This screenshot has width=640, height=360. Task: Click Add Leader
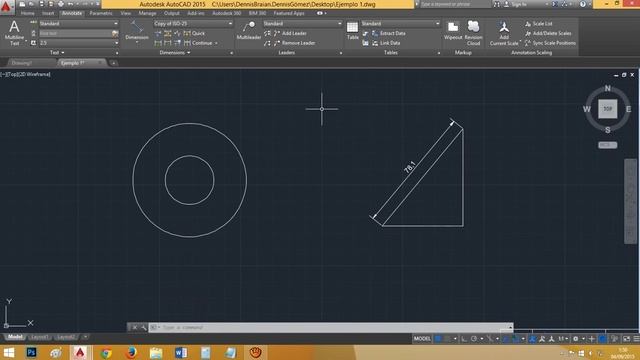pos(290,33)
